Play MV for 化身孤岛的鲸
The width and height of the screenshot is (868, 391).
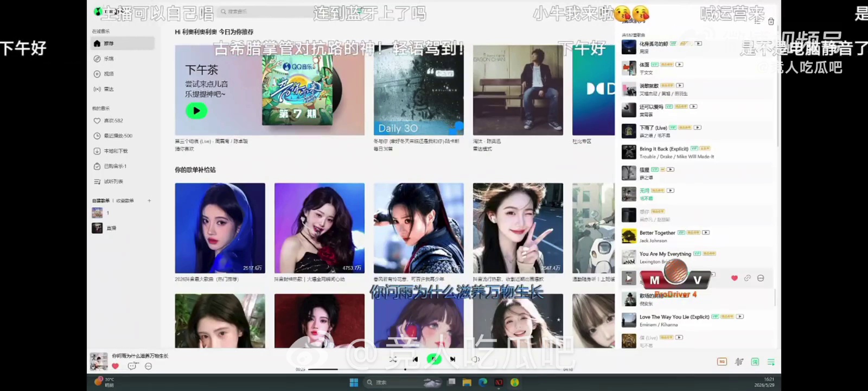click(699, 43)
